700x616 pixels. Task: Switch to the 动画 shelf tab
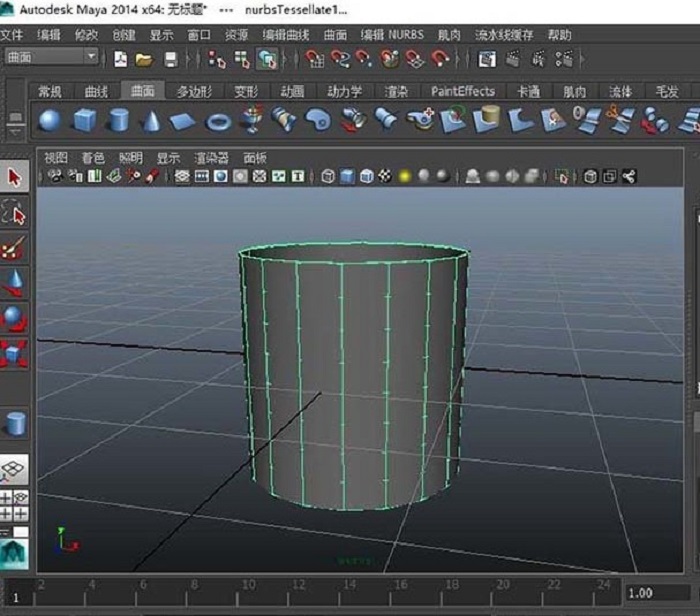click(x=292, y=92)
